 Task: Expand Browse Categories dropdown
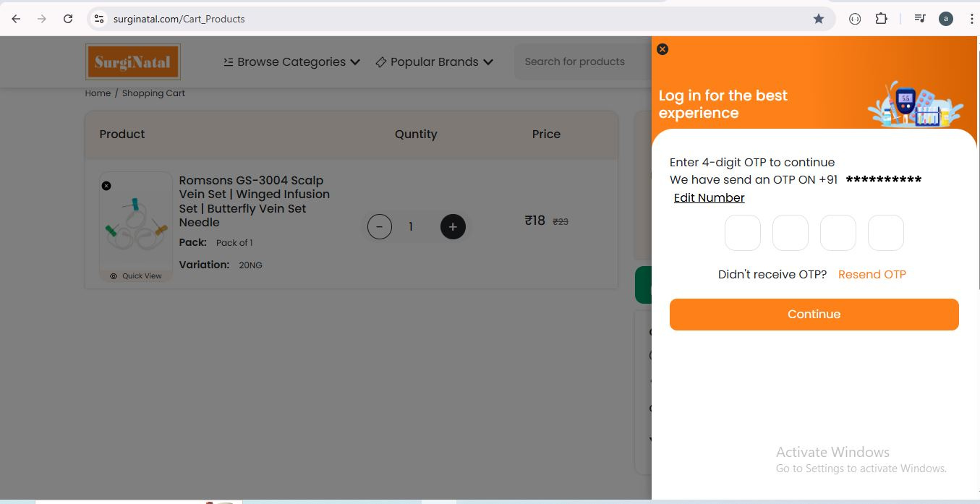pyautogui.click(x=291, y=62)
